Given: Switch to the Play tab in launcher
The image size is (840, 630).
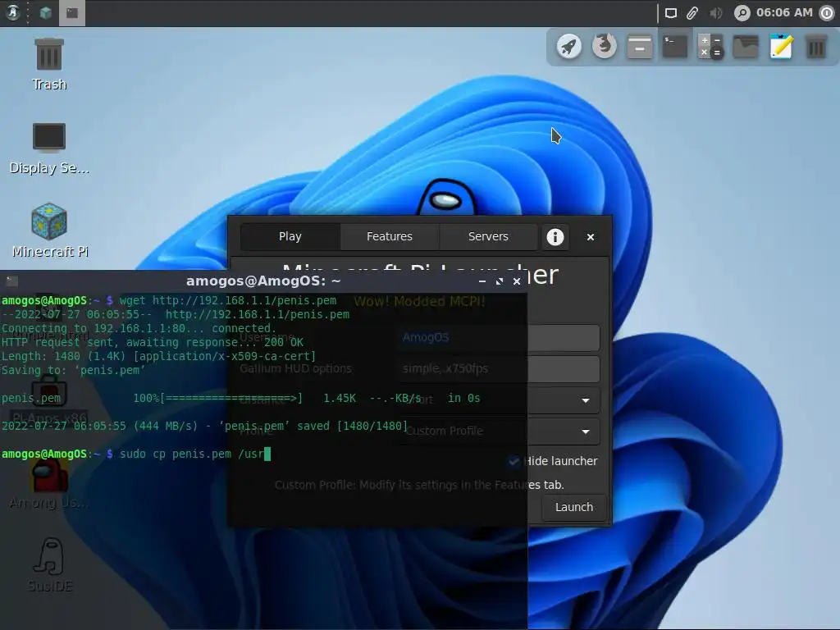Looking at the screenshot, I should (x=290, y=236).
